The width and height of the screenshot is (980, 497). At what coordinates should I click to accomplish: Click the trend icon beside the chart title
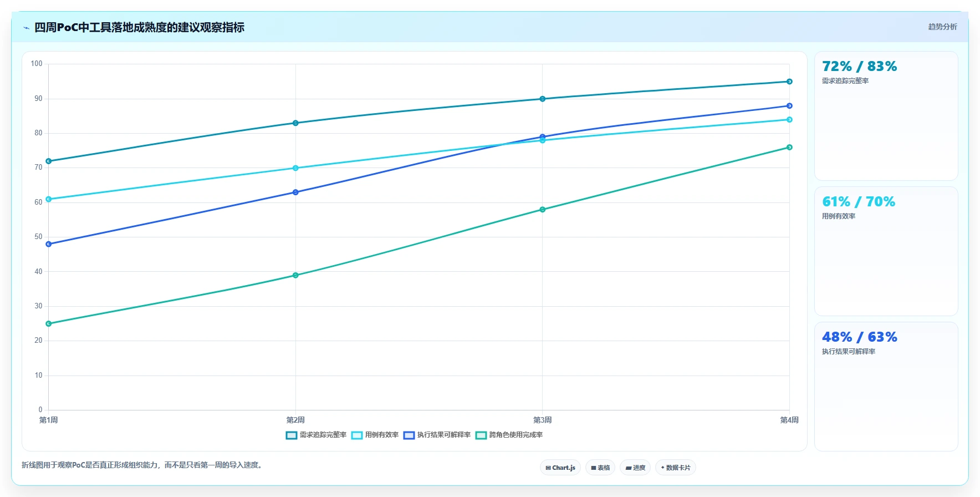(26, 28)
